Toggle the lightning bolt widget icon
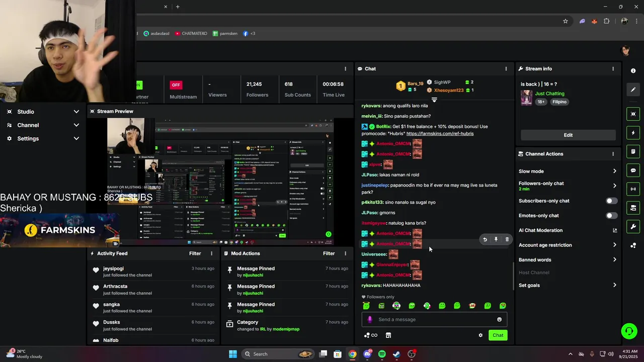This screenshot has width=644, height=362. [633, 133]
